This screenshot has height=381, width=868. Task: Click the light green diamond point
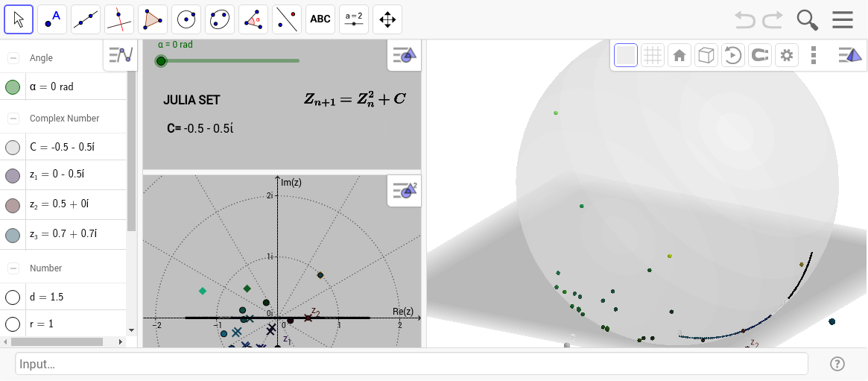tap(203, 291)
